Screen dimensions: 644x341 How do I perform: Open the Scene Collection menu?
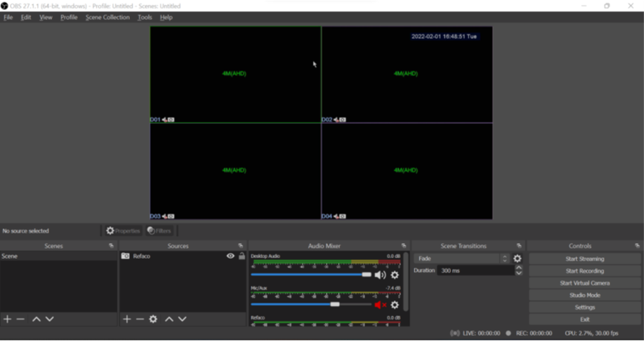108,17
